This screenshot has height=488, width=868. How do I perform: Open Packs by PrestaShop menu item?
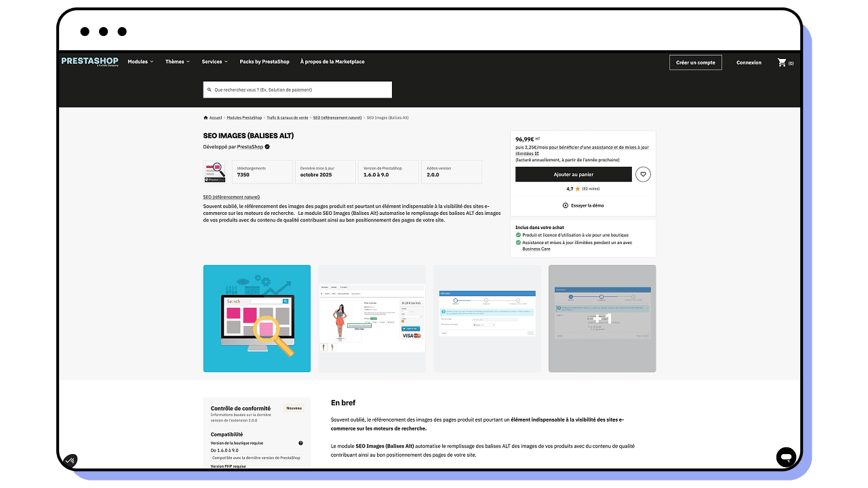(264, 62)
